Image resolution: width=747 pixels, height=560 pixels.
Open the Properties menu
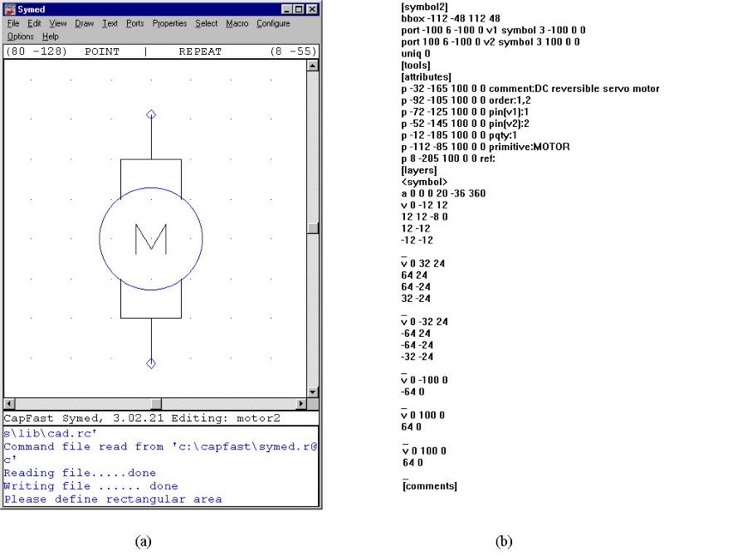(x=169, y=23)
